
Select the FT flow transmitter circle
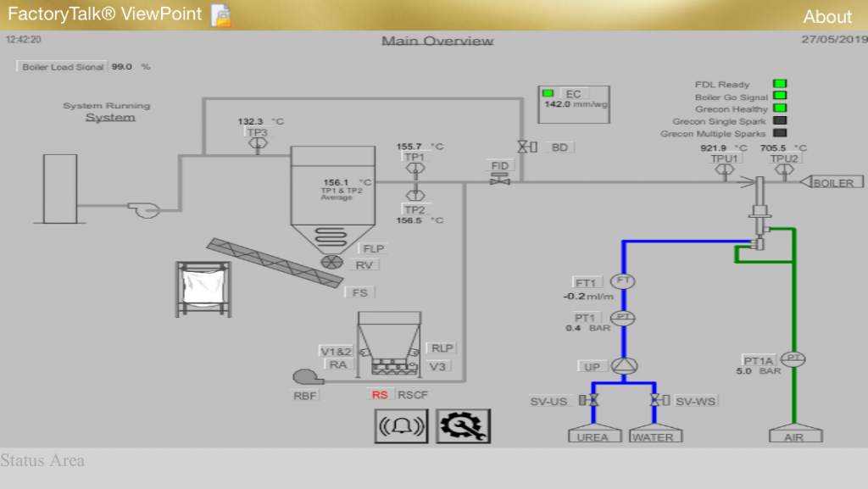tap(623, 281)
